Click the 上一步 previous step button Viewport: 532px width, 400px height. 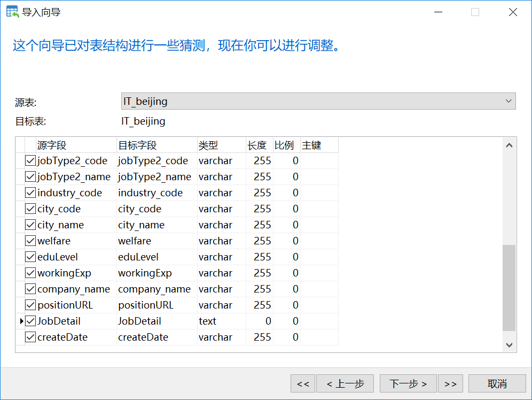(345, 383)
